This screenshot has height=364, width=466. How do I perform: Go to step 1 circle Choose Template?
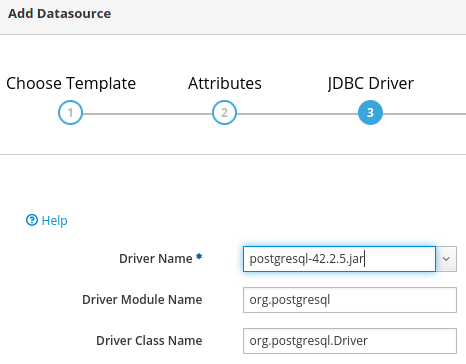tap(70, 113)
